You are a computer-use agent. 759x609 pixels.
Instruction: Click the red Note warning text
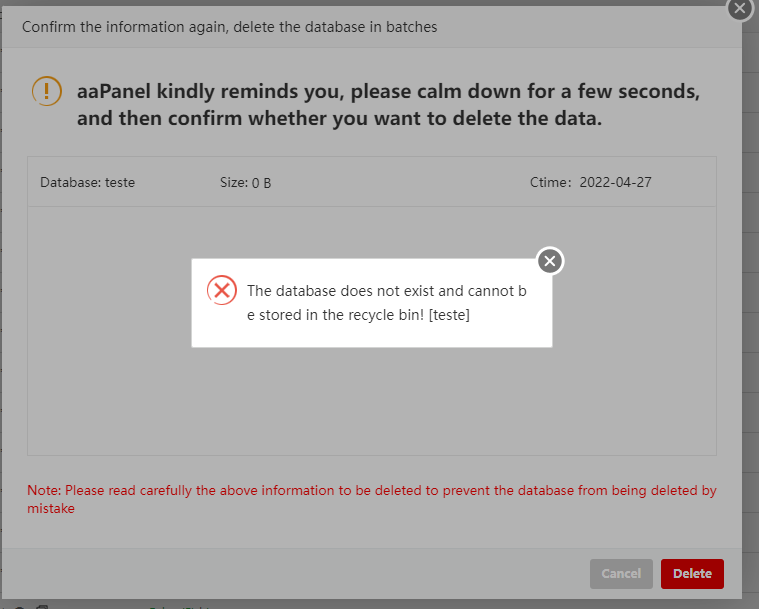(x=371, y=499)
